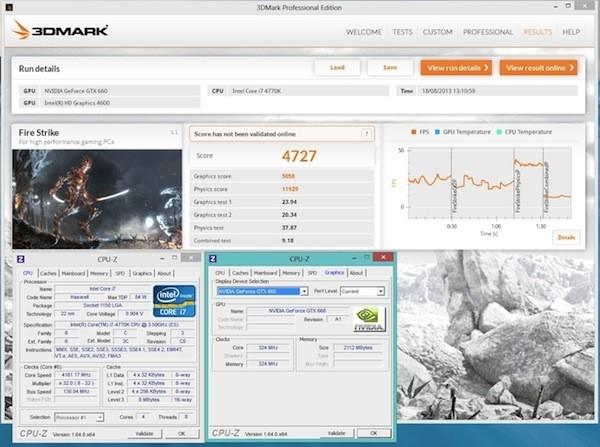Select Memory tab in left CPU-Z window
This screenshot has height=447, width=600.
(x=99, y=273)
